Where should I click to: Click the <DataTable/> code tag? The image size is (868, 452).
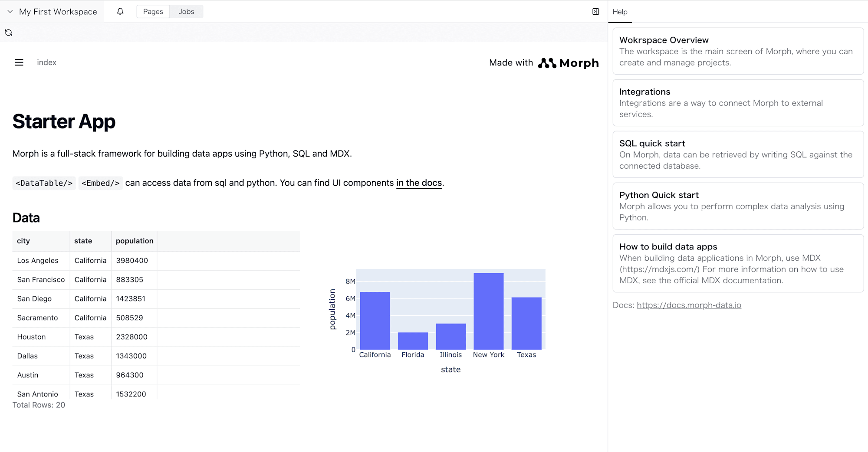(x=44, y=183)
